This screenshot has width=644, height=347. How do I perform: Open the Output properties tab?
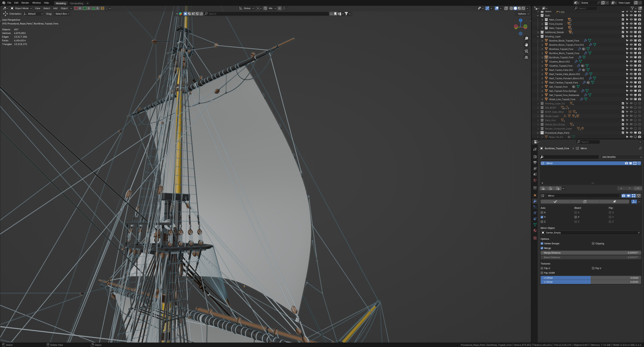(x=535, y=163)
